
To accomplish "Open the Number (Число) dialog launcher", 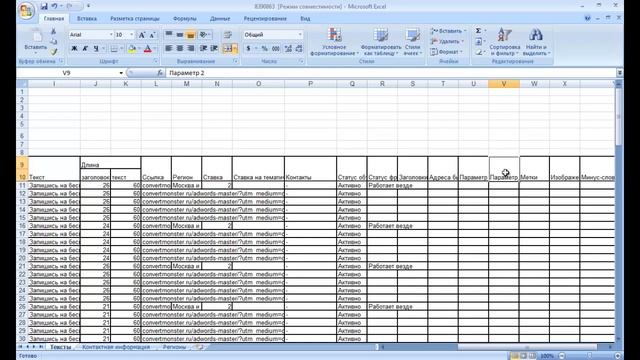I will pyautogui.click(x=301, y=61).
